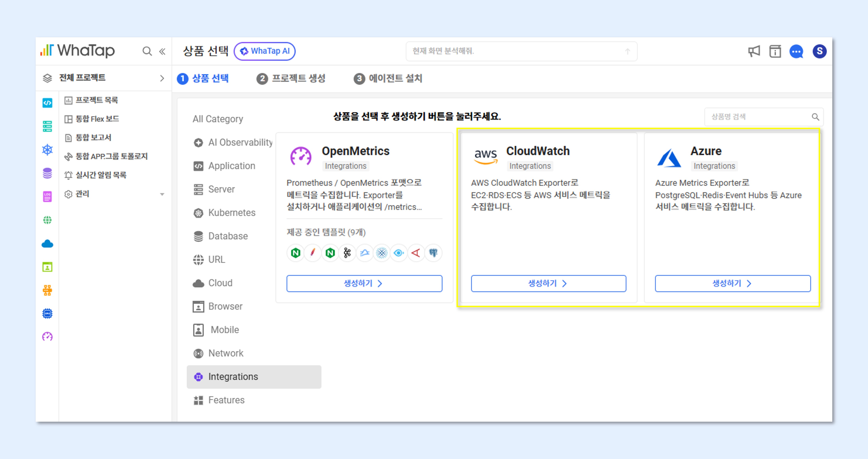Screen dimensions: 868x459
Task: Select the Kafka template icon
Action: (x=347, y=253)
